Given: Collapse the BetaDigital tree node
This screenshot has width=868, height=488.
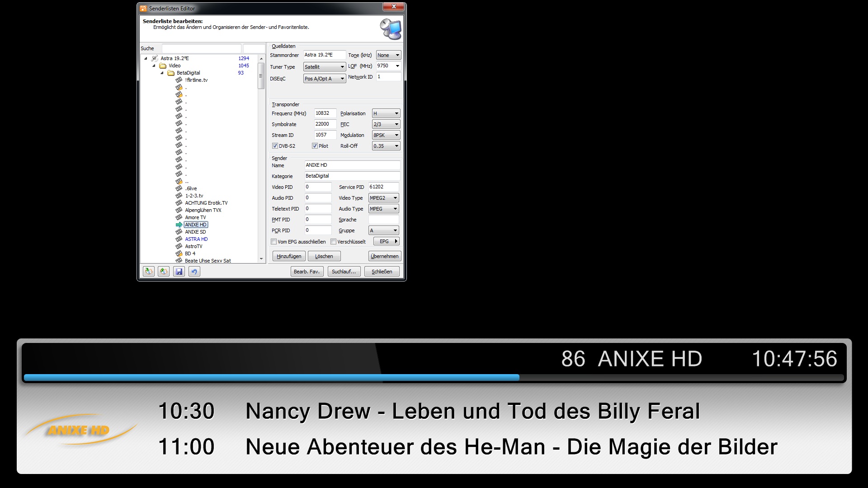Looking at the screenshot, I should [162, 73].
